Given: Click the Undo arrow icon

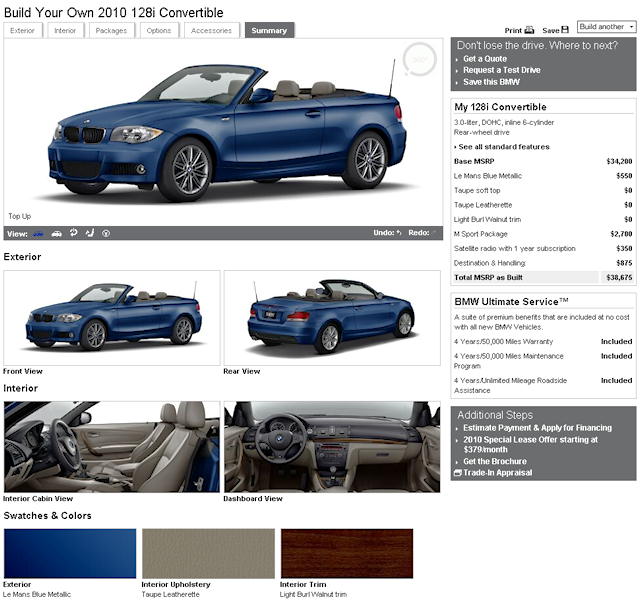Looking at the screenshot, I should pyautogui.click(x=399, y=233).
